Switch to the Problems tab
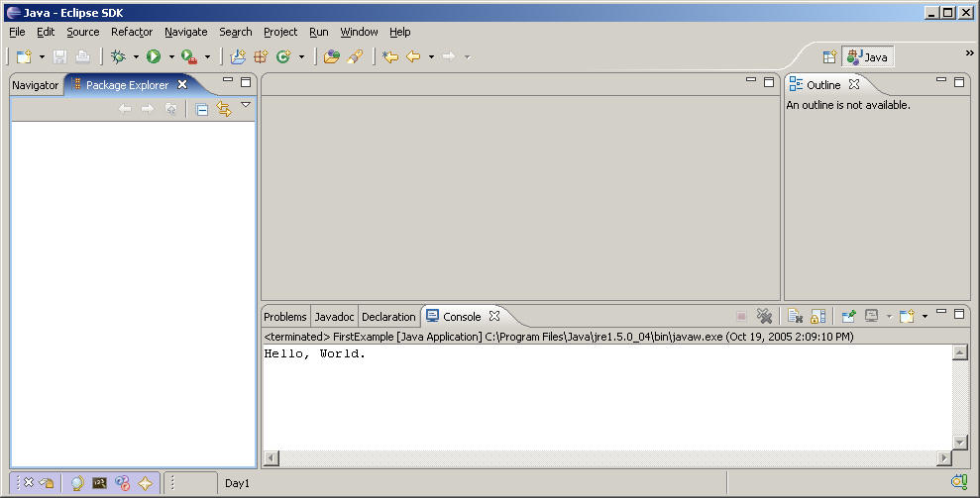Image resolution: width=980 pixels, height=498 pixels. tap(285, 317)
